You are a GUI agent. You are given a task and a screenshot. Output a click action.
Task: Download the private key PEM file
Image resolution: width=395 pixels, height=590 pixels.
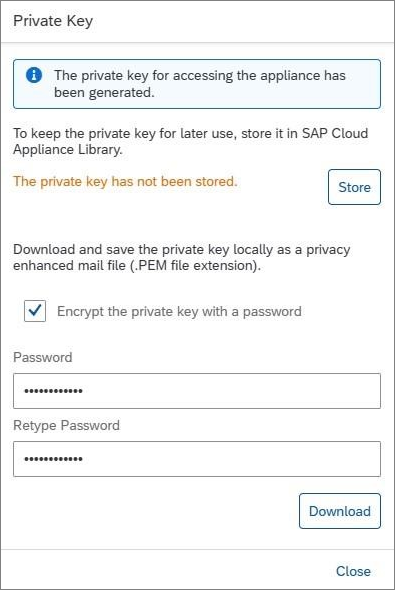pyautogui.click(x=340, y=511)
